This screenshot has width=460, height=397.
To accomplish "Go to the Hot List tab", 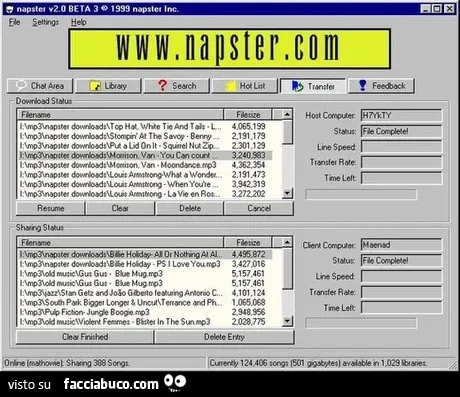I will tap(245, 86).
